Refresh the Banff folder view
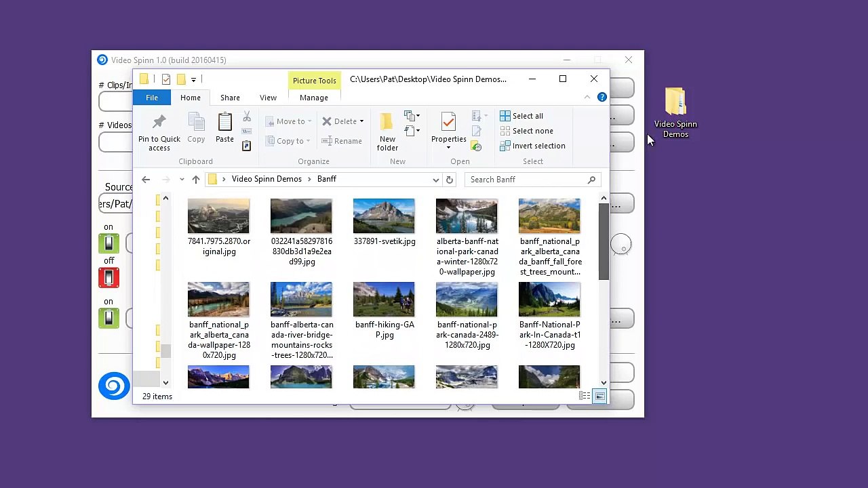This screenshot has height=488, width=868. click(x=450, y=180)
